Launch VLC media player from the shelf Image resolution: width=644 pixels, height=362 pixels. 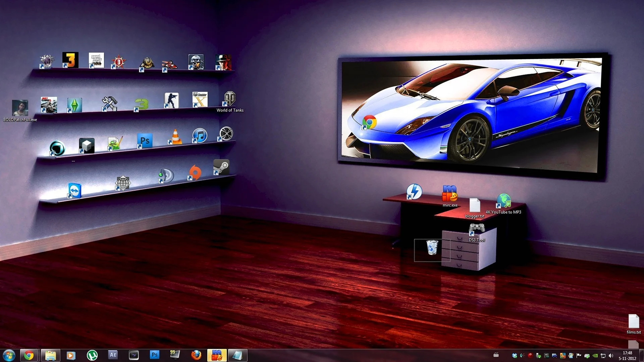[175, 137]
